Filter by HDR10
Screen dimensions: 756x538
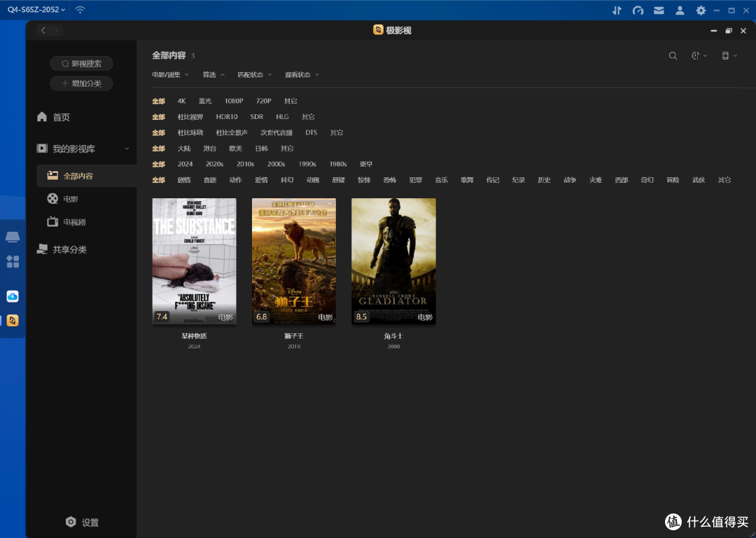[227, 117]
